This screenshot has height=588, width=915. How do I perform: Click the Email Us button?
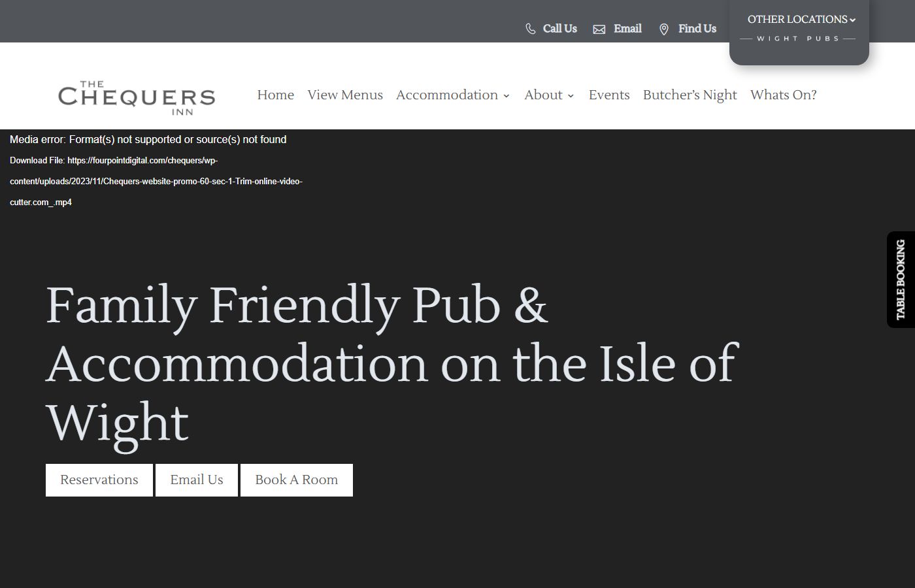coord(197,480)
